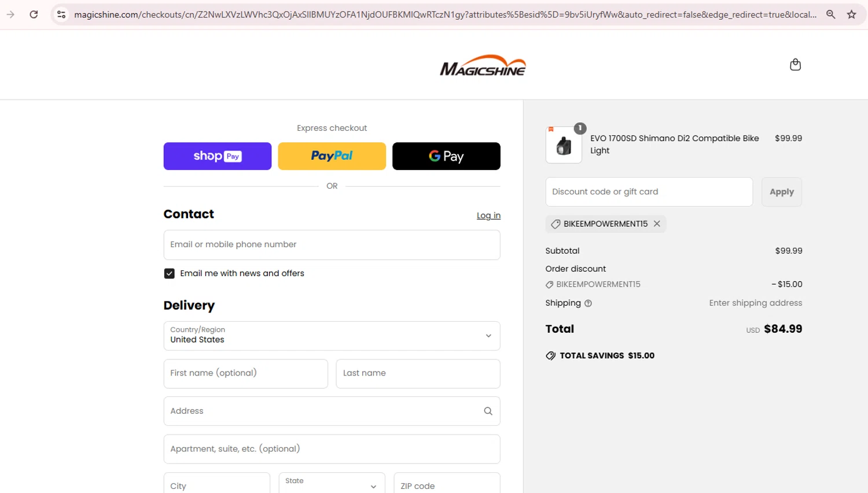
Task: Click the shipping help question mark icon
Action: pos(588,303)
